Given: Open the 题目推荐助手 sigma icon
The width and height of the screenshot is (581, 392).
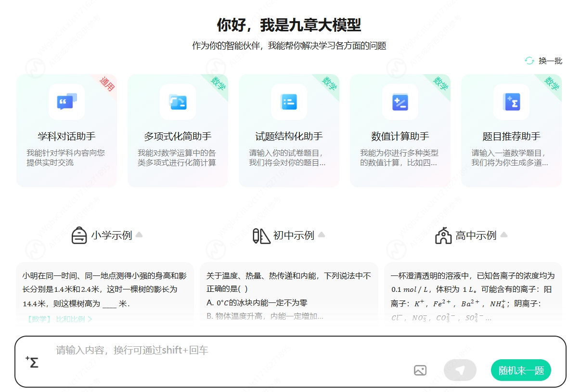Looking at the screenshot, I should (511, 102).
